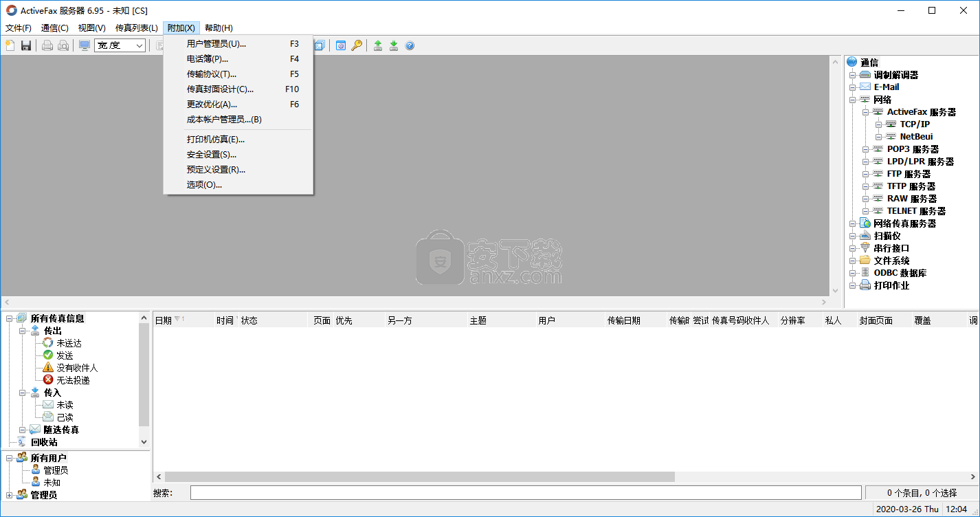
Task: Click the scanner icon beside 扫描仪
Action: pos(865,236)
